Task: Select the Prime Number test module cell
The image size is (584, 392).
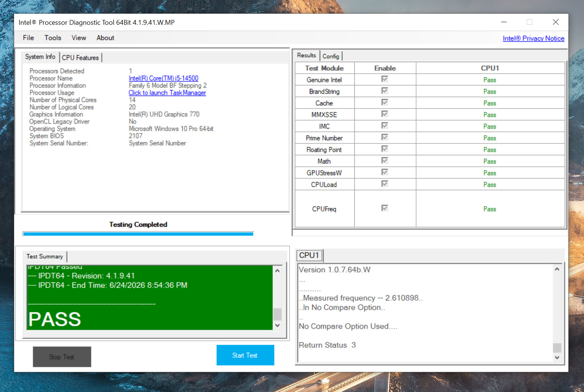Action: [324, 138]
